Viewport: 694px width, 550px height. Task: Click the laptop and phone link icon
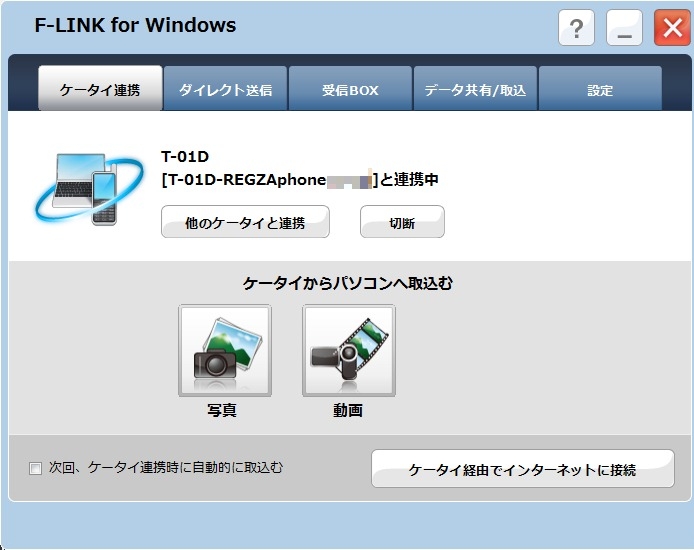(89, 189)
